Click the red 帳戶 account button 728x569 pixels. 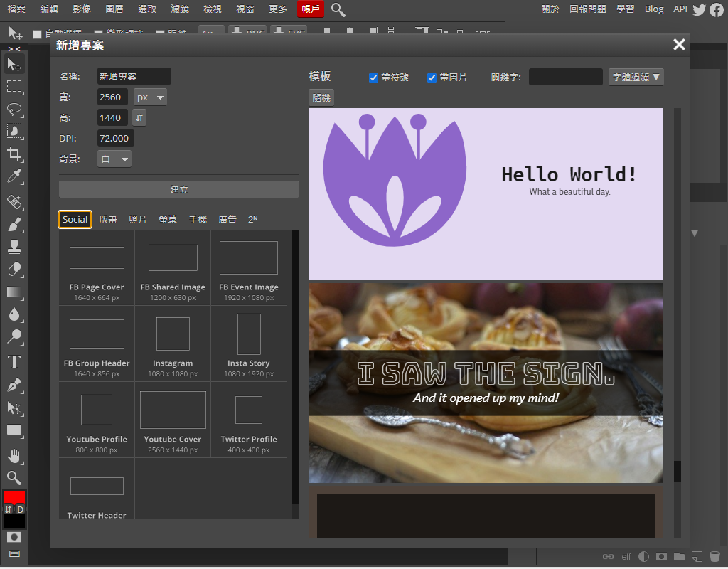tap(311, 9)
